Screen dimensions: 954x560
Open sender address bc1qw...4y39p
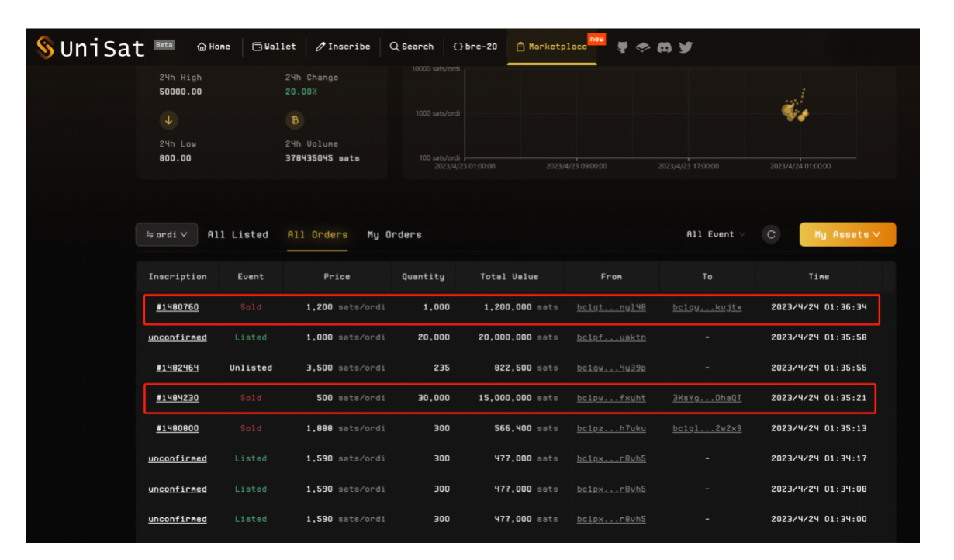[x=611, y=368]
